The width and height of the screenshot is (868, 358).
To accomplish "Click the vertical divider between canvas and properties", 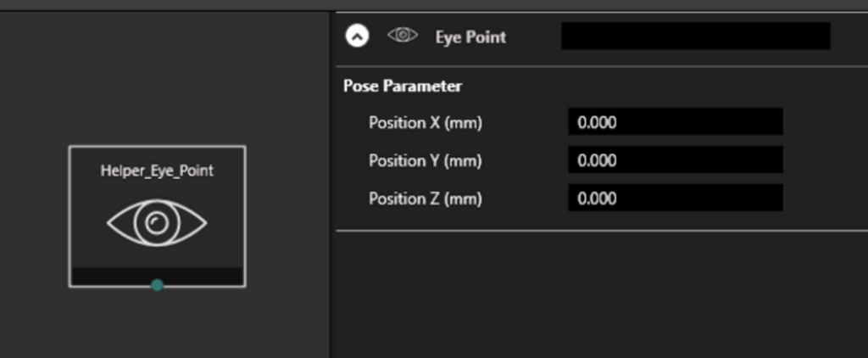I will (331, 185).
